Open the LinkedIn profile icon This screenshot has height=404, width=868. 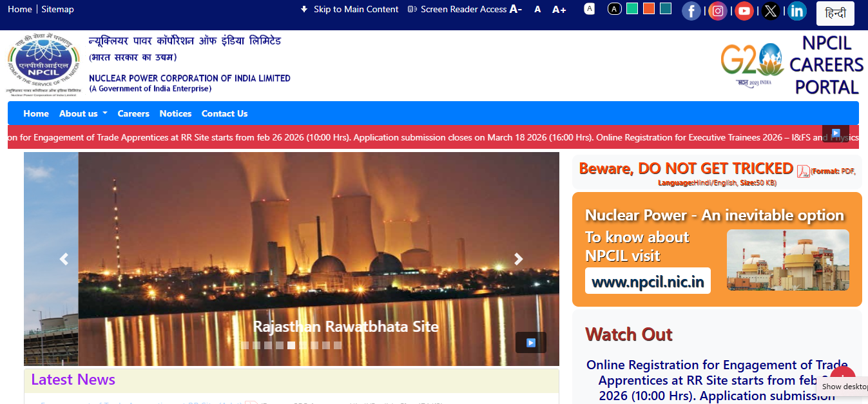coord(797,11)
